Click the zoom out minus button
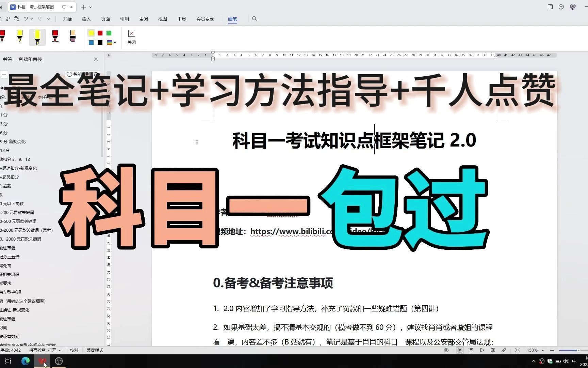The width and height of the screenshot is (588, 368). [552, 350]
